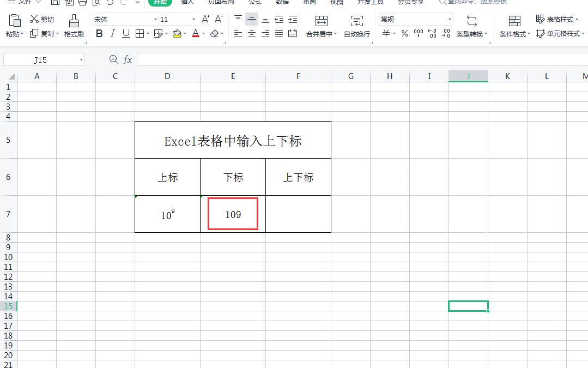This screenshot has width=588, height=368.
Task: Apply the currency ¥ number format
Action: click(386, 34)
